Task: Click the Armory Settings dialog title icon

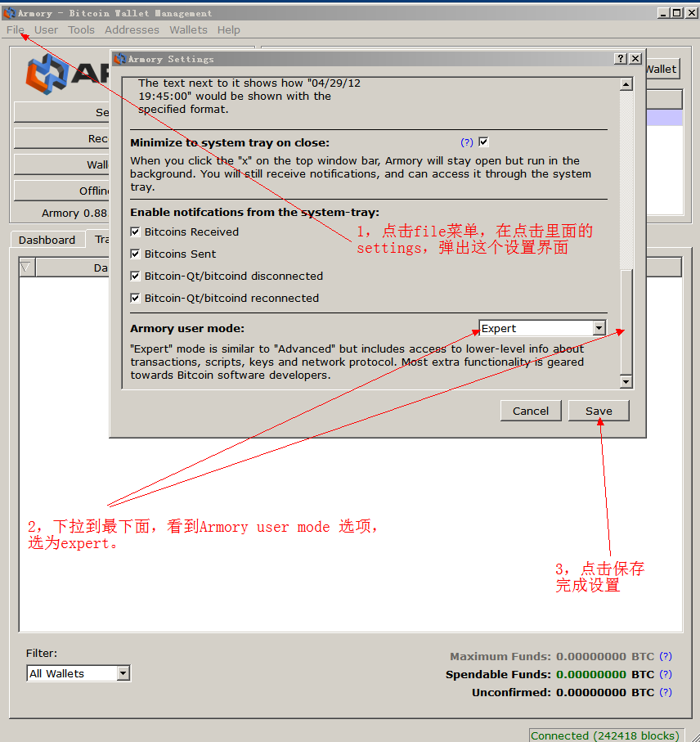Action: point(120,59)
